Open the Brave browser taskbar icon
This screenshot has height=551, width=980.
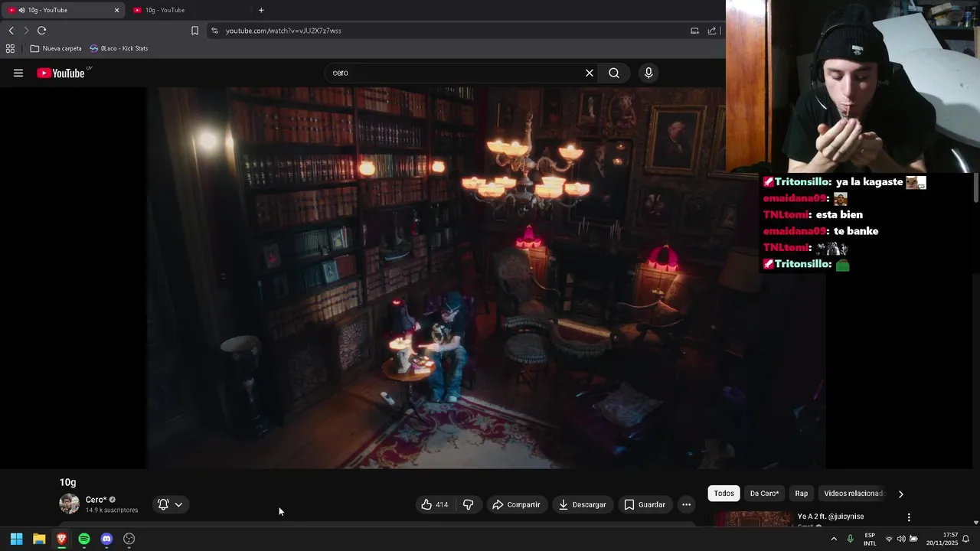point(61,539)
